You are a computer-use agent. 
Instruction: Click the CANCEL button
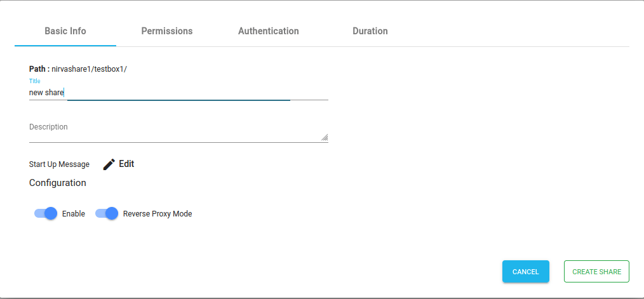[x=526, y=272]
